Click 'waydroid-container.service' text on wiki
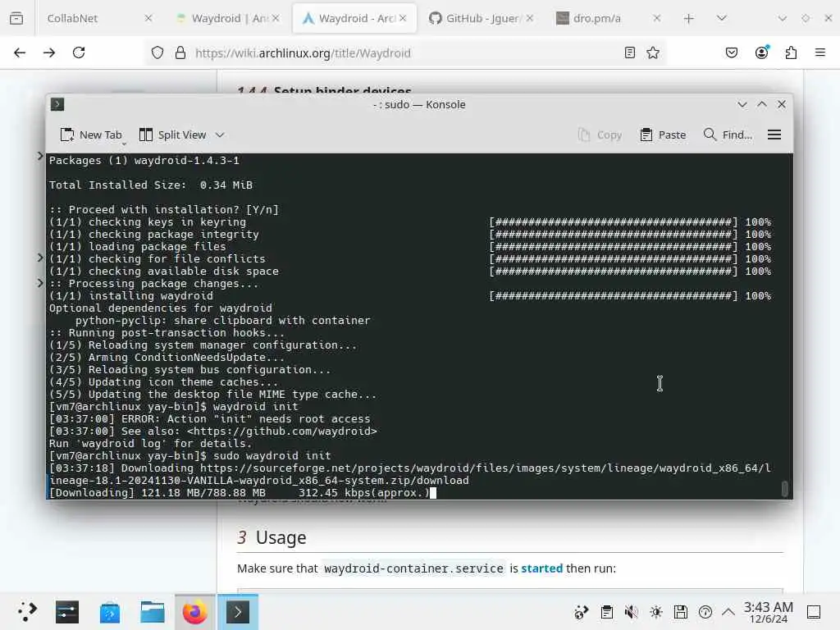Image resolution: width=840 pixels, height=630 pixels. [x=413, y=568]
